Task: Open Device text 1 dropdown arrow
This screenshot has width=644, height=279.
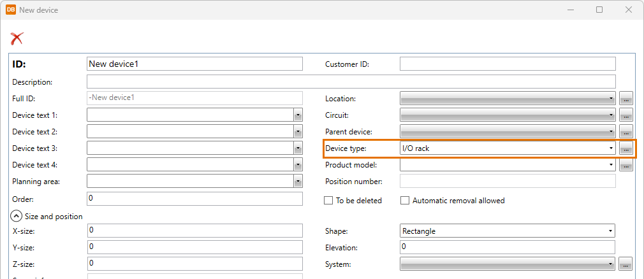Action: [x=298, y=115]
